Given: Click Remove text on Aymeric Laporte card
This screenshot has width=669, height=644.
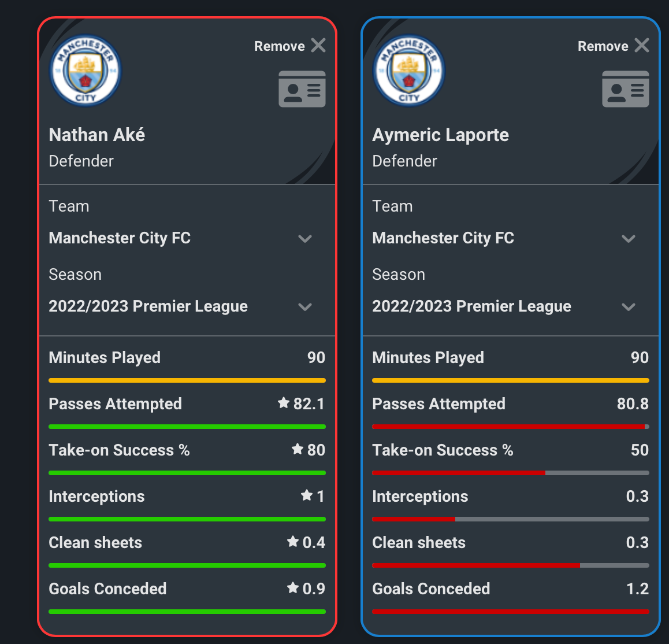Looking at the screenshot, I should pos(603,46).
